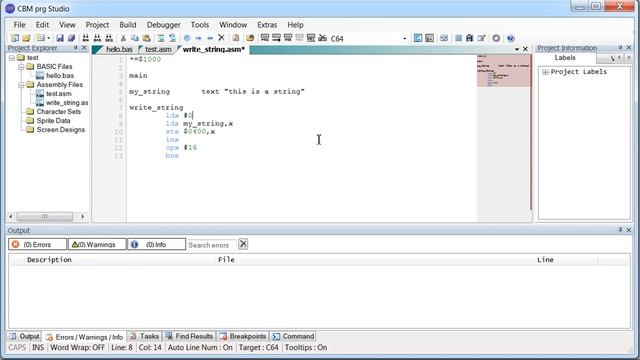Click the screen editor pencil icon
This screenshot has height=360, width=640.
[x=481, y=38]
